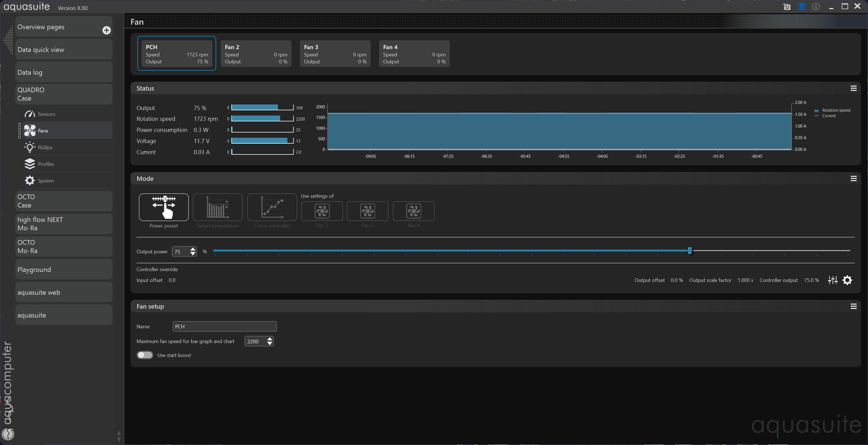Open the Mode panel hamburger menu
868x445 pixels.
(x=853, y=179)
